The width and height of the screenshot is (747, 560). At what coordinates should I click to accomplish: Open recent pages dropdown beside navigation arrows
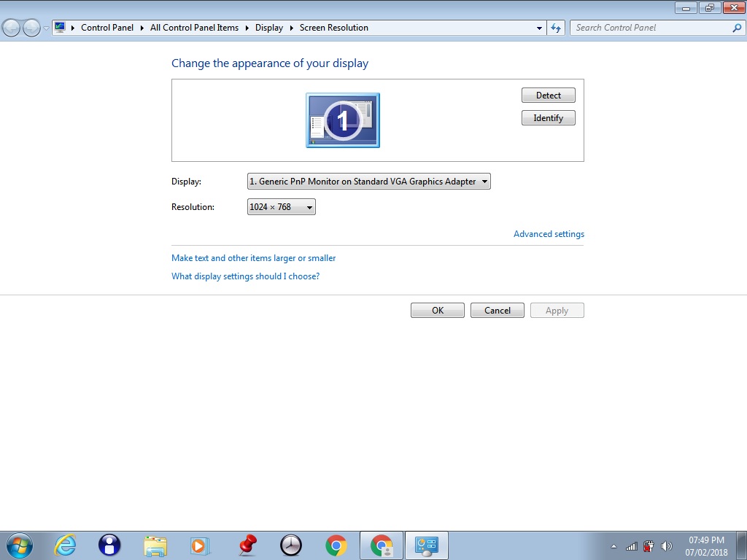[46, 28]
